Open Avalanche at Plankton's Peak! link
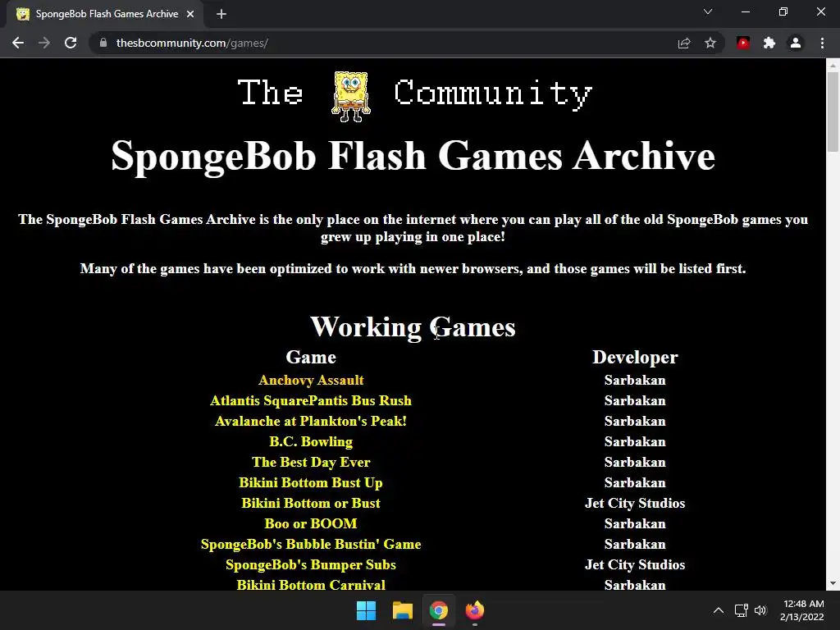 point(311,421)
